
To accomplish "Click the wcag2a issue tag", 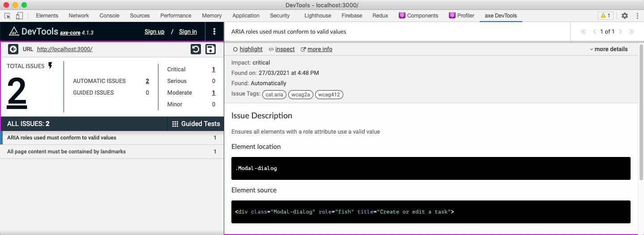I will tap(301, 95).
